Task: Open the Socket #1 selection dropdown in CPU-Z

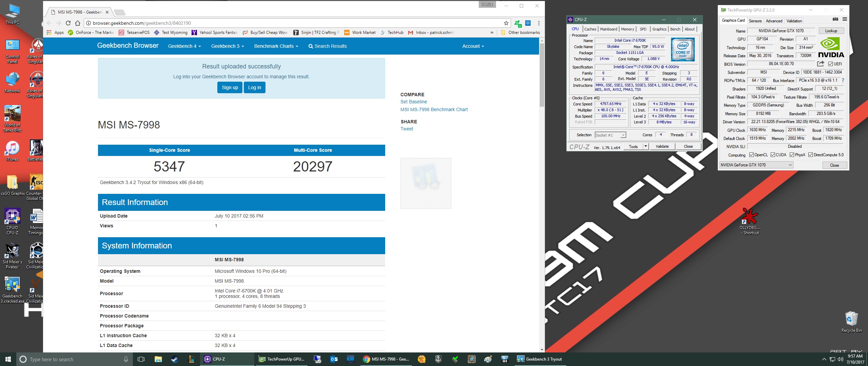Action: (x=610, y=135)
